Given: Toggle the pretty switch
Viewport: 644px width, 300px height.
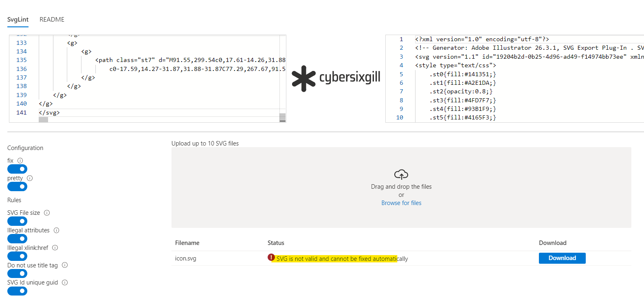Looking at the screenshot, I should point(17,186).
